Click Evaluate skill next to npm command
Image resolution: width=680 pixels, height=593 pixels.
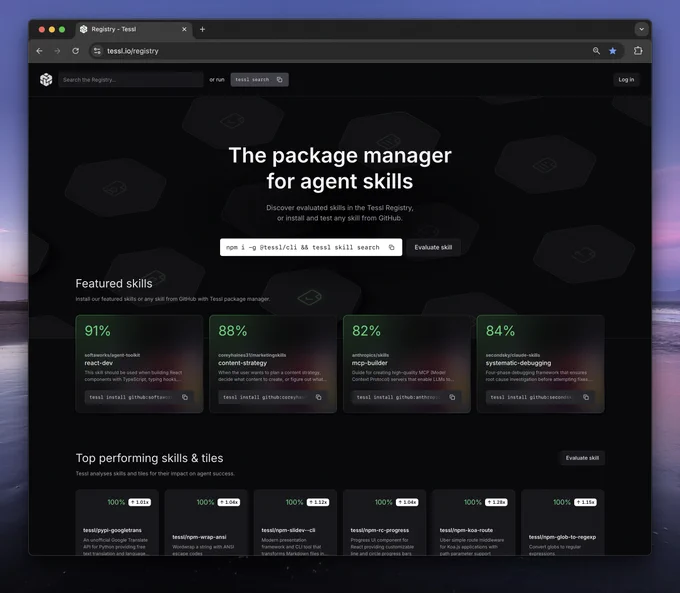pos(433,247)
